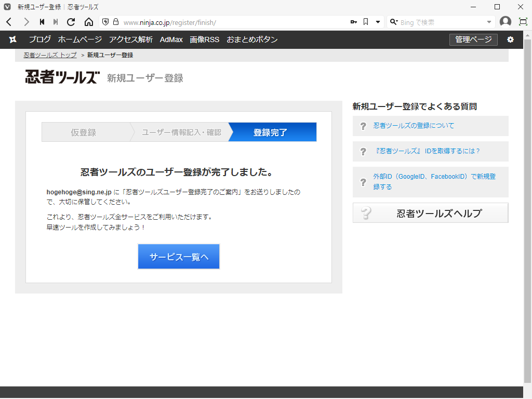Click the サービス一覧へ button
The width and height of the screenshot is (532, 399).
click(x=179, y=257)
